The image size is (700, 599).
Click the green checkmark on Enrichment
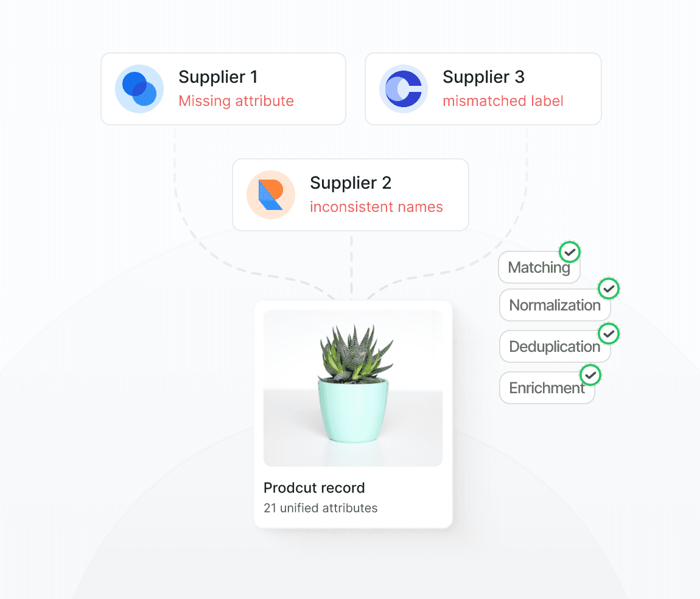590,376
